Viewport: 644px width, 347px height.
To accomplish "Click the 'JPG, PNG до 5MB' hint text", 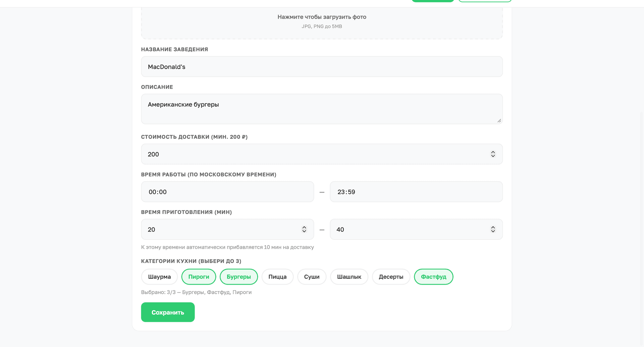I will pos(322,26).
